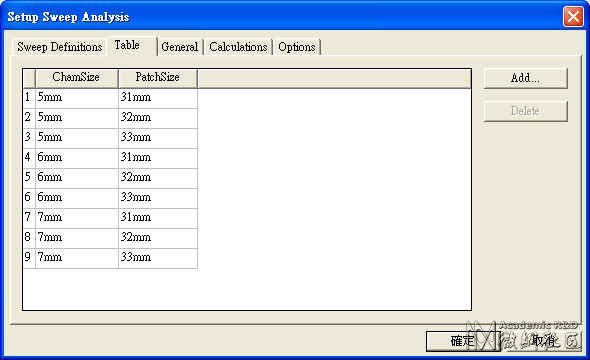Confirm with the 確定 button

[463, 341]
